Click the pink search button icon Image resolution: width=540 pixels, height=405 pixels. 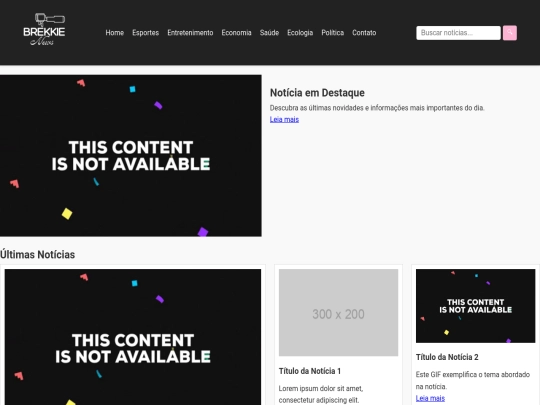(x=510, y=33)
